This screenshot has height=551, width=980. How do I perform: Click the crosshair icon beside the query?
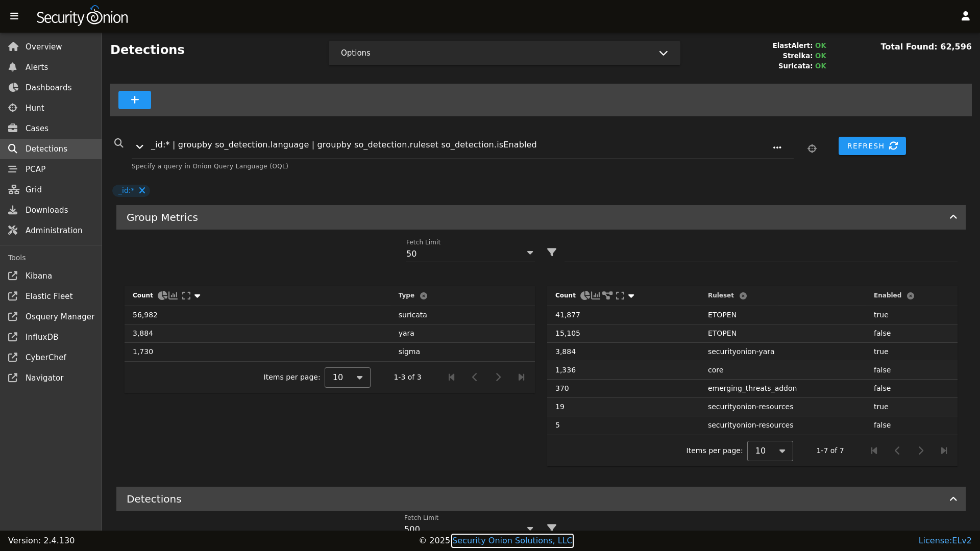(812, 148)
